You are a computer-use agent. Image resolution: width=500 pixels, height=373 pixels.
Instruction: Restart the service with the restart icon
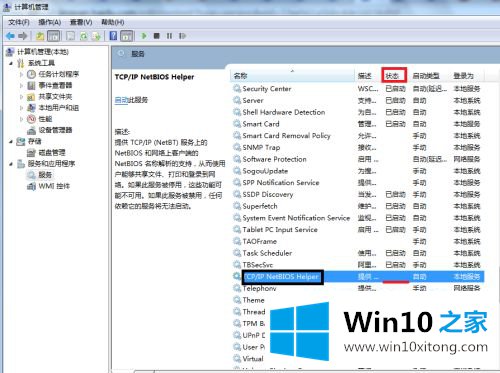tap(182, 36)
